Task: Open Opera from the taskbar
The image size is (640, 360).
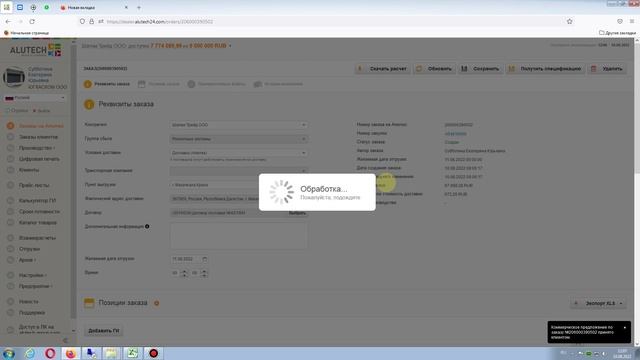Action: (x=50, y=353)
